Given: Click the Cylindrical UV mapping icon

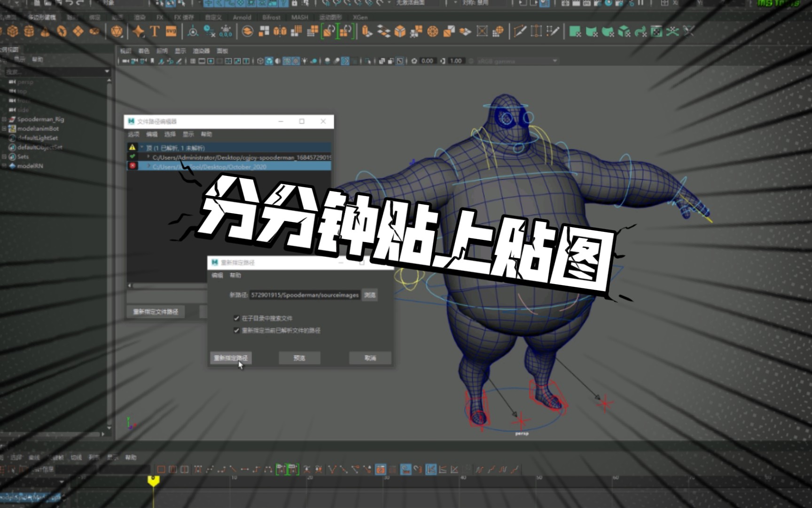Looking at the screenshot, I should tap(592, 32).
